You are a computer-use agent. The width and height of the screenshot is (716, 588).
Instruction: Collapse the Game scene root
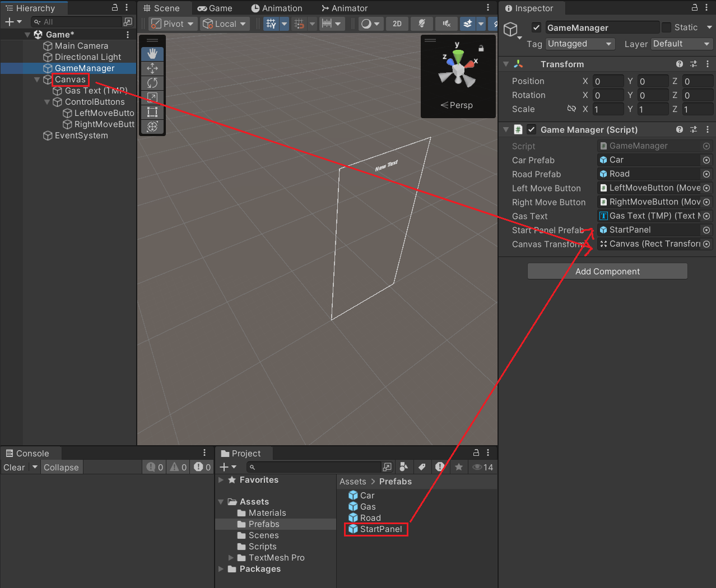[27, 35]
